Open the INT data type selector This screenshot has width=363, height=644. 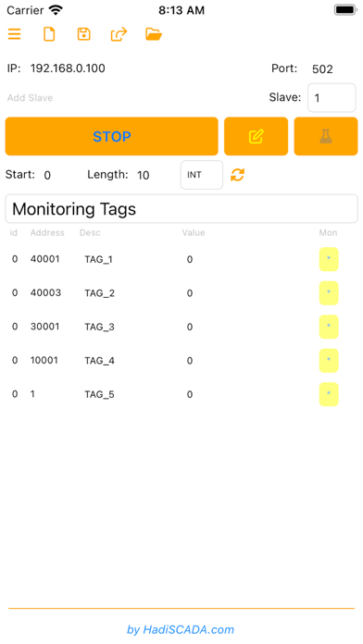pyautogui.click(x=202, y=175)
